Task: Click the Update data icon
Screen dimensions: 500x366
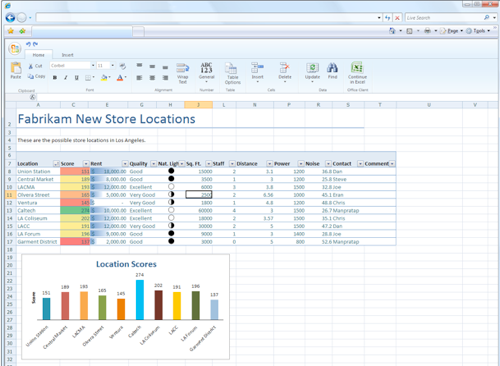Action: point(312,67)
